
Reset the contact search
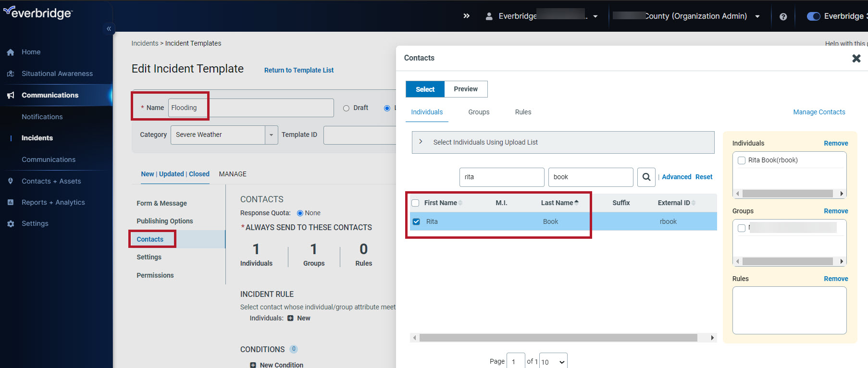704,177
